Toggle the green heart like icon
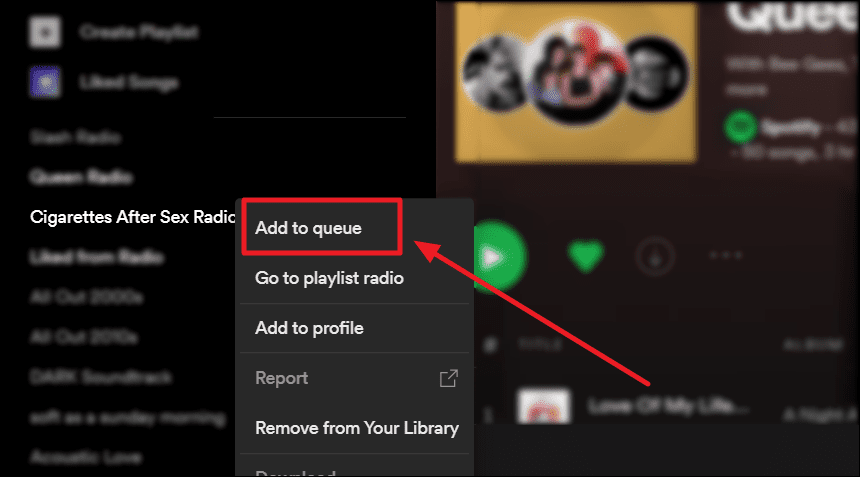860x477 pixels. pyautogui.click(x=586, y=256)
